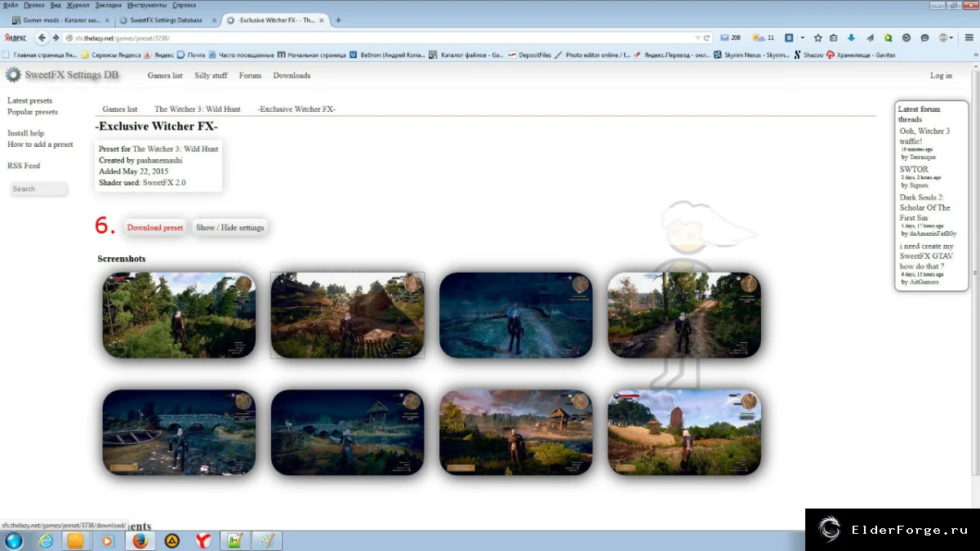Click the paper plane send icon

tap(870, 38)
